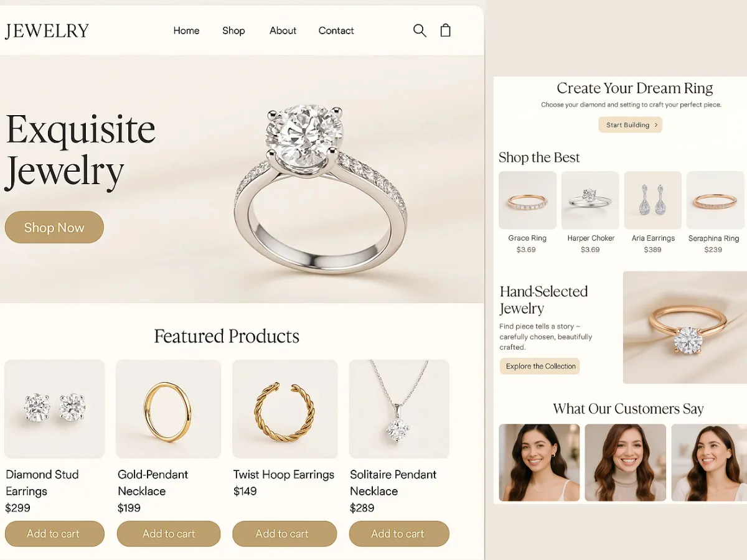Open the Shop menu item
Viewport: 747px width, 560px height.
pyautogui.click(x=233, y=30)
